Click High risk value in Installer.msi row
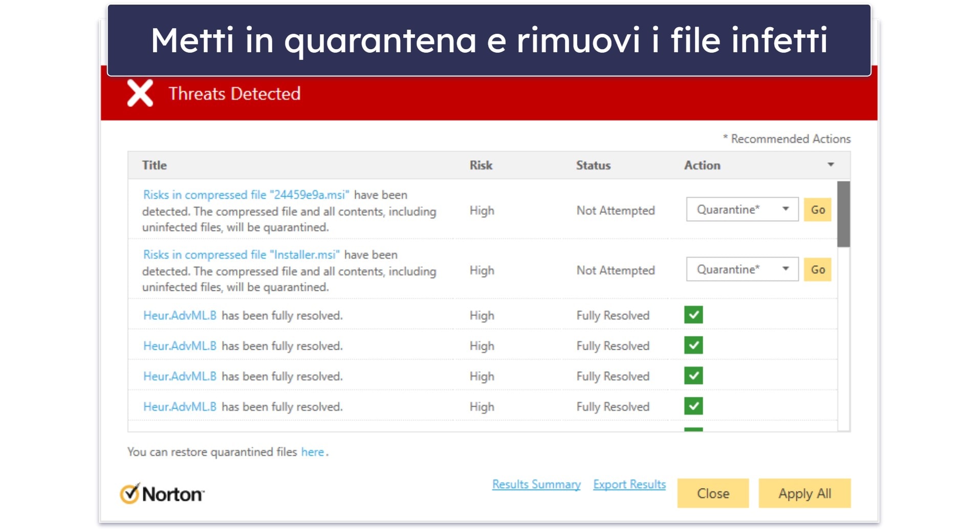The image size is (980, 529). (x=482, y=270)
